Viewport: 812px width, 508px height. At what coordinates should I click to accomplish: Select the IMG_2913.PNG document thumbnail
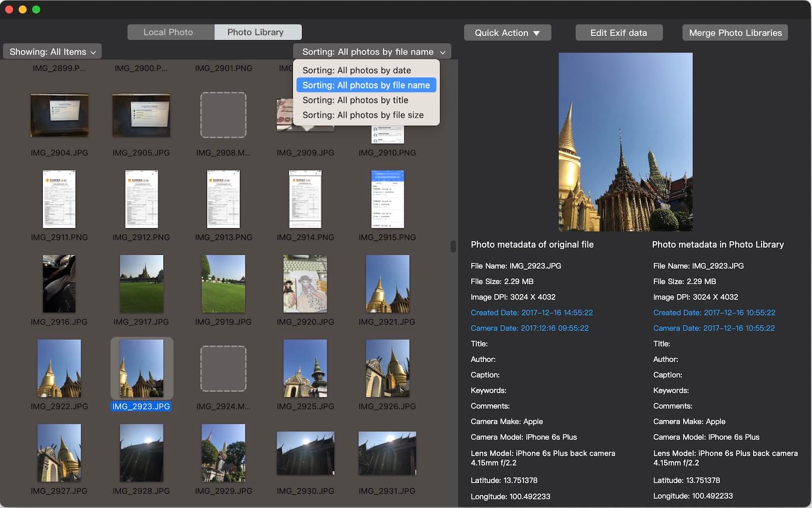[223, 199]
